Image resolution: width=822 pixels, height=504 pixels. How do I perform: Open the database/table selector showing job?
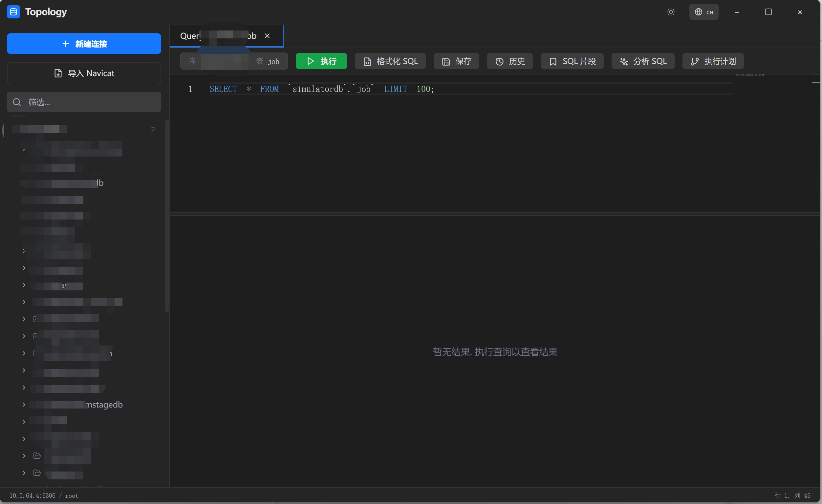(x=233, y=61)
